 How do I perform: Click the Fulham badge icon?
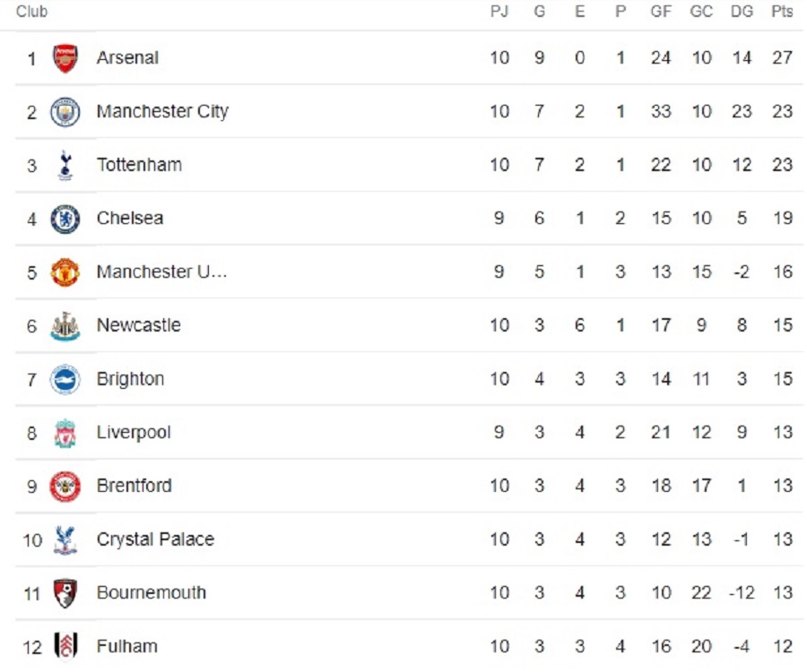[65, 646]
